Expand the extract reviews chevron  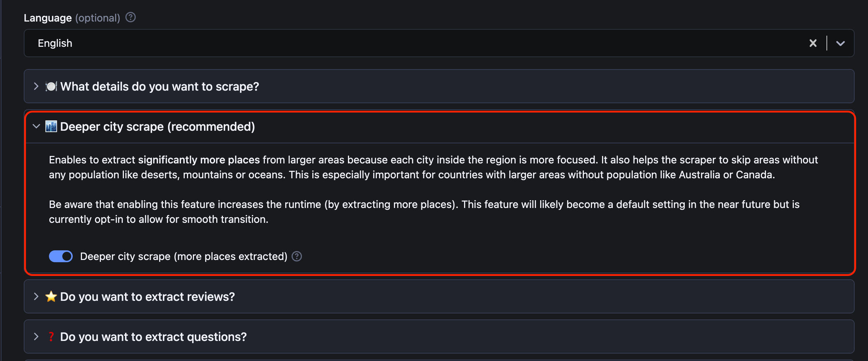click(36, 297)
